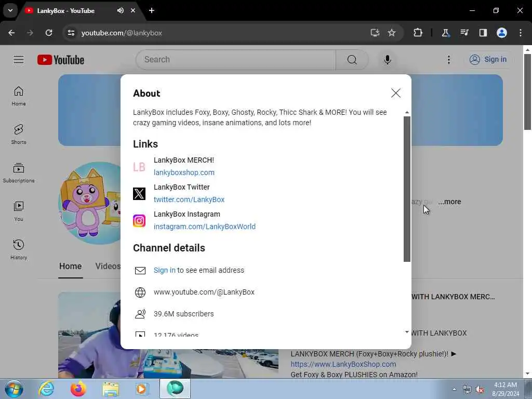Open Chrome Labs flask icon

click(445, 33)
